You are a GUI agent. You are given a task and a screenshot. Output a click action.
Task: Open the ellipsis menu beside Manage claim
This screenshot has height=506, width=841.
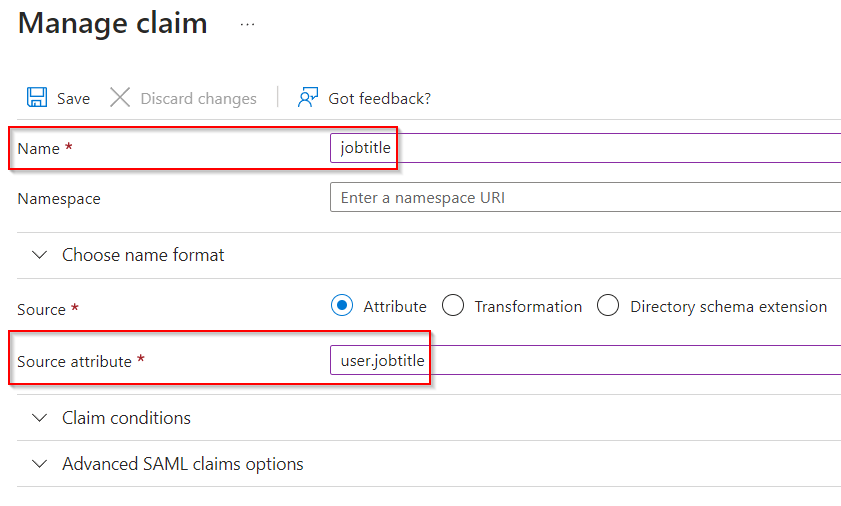pos(247,25)
